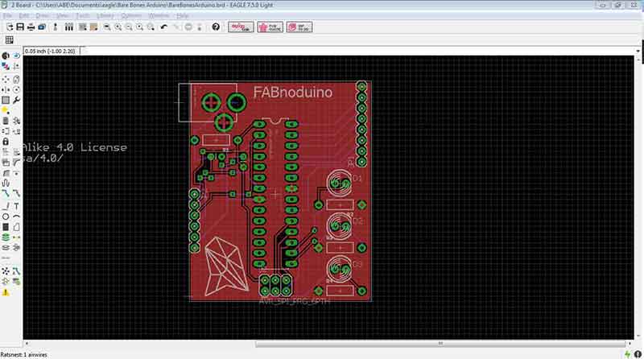The width and height of the screenshot is (644, 359).
Task: Zoom out of the board view
Action: tap(129, 27)
